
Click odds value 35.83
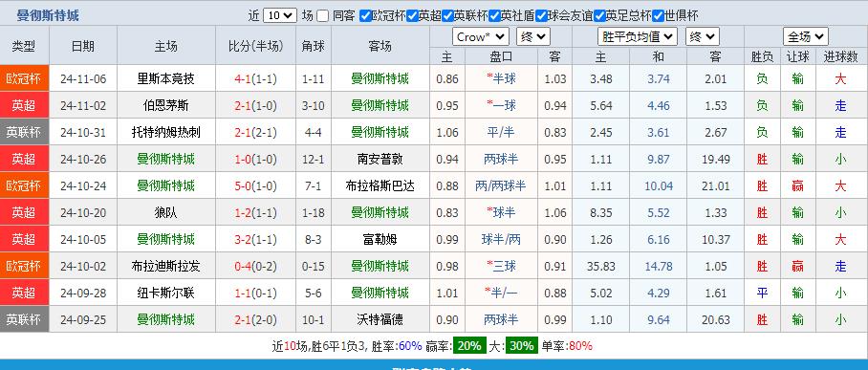coord(601,266)
